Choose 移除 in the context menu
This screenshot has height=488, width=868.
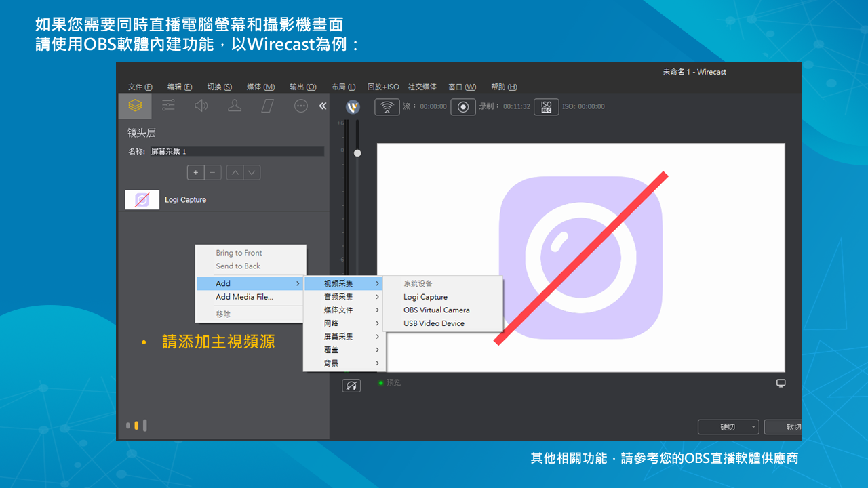(x=250, y=314)
